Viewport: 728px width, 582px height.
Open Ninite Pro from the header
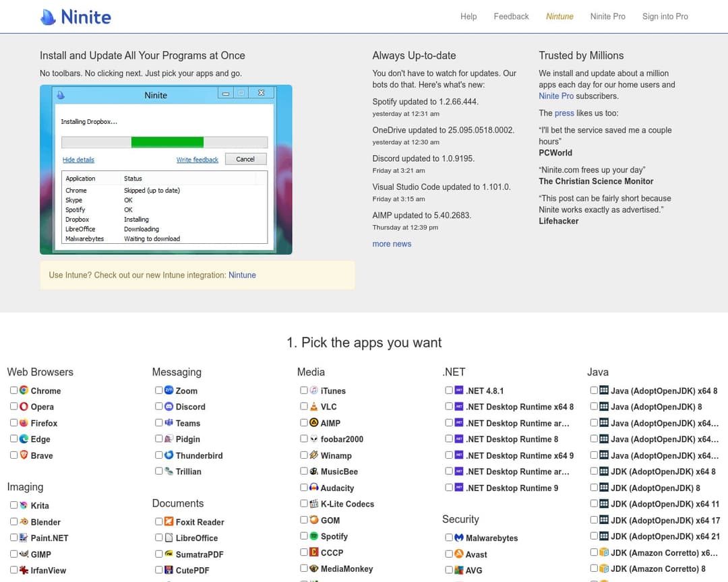coord(608,16)
